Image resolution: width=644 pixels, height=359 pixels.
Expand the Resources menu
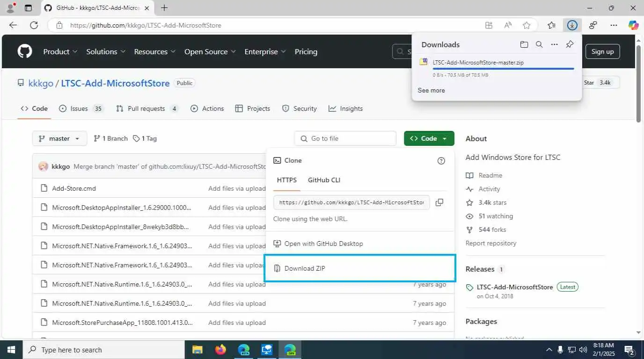tap(155, 51)
